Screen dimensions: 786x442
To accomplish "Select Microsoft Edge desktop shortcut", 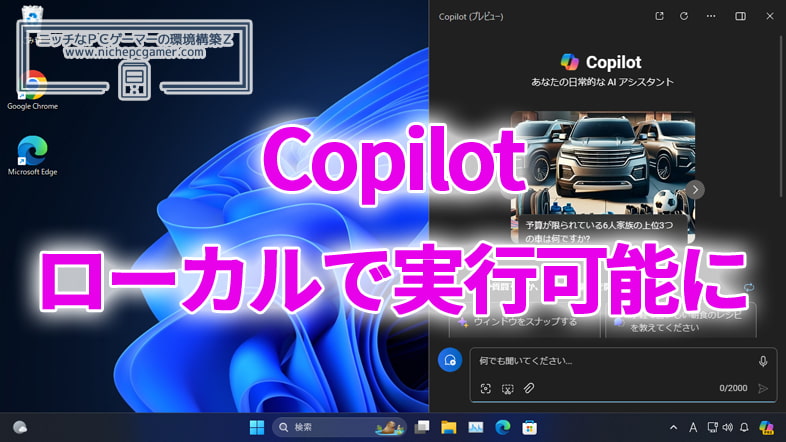I will 32,156.
